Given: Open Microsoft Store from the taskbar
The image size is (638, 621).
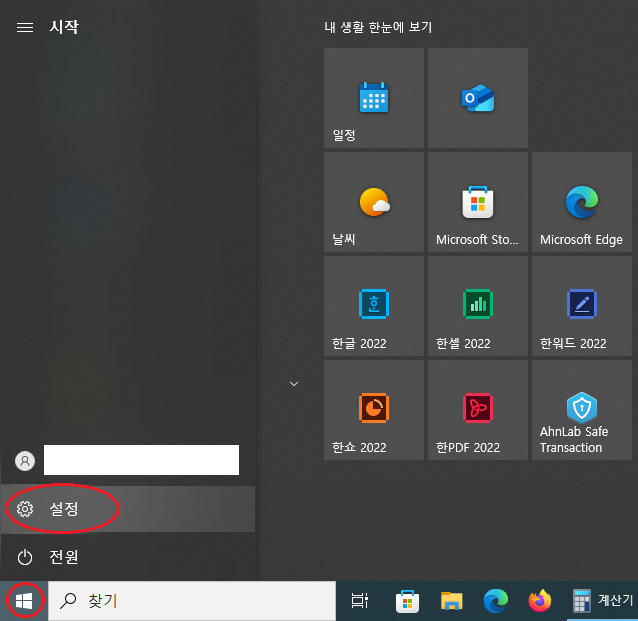Looking at the screenshot, I should coord(407,601).
